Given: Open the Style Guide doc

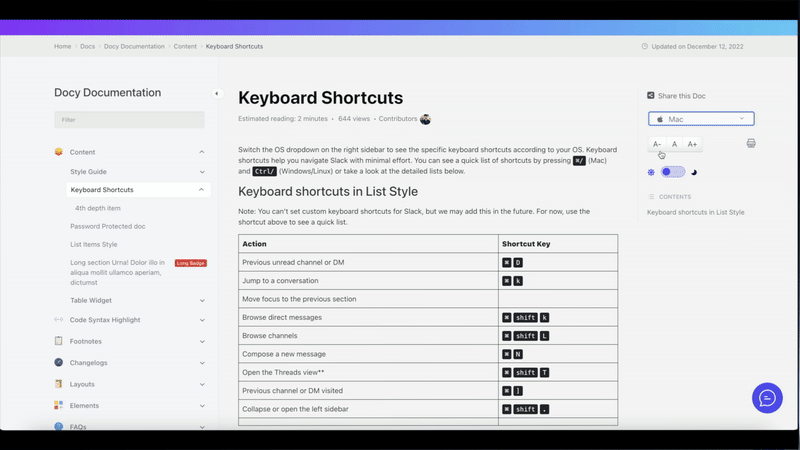Looking at the screenshot, I should click(x=88, y=171).
